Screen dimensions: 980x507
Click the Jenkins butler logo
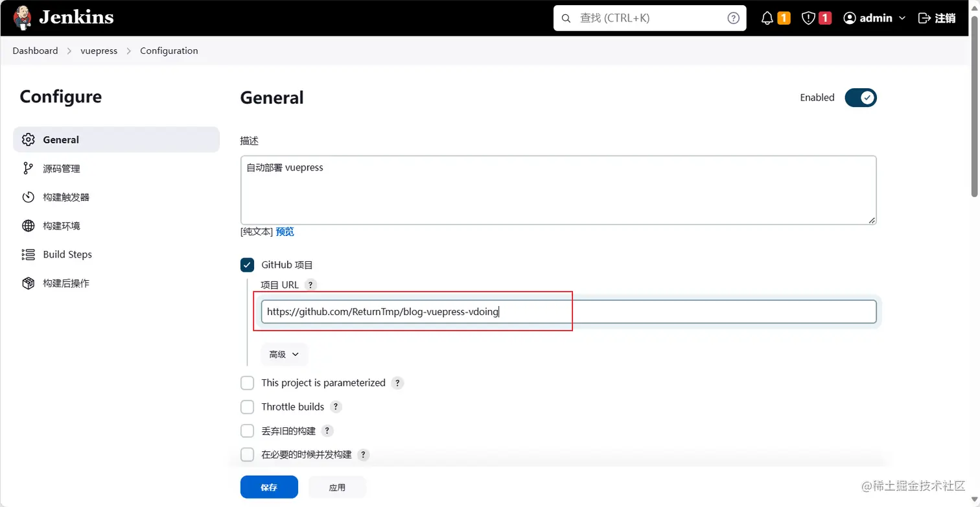point(22,18)
